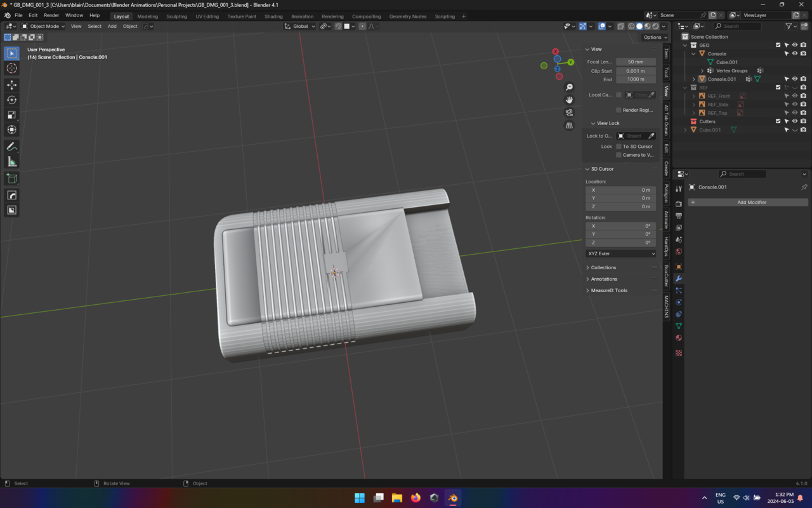Viewport: 812px width, 508px height.
Task: Hide Cutters collection with eye icon
Action: tap(794, 121)
